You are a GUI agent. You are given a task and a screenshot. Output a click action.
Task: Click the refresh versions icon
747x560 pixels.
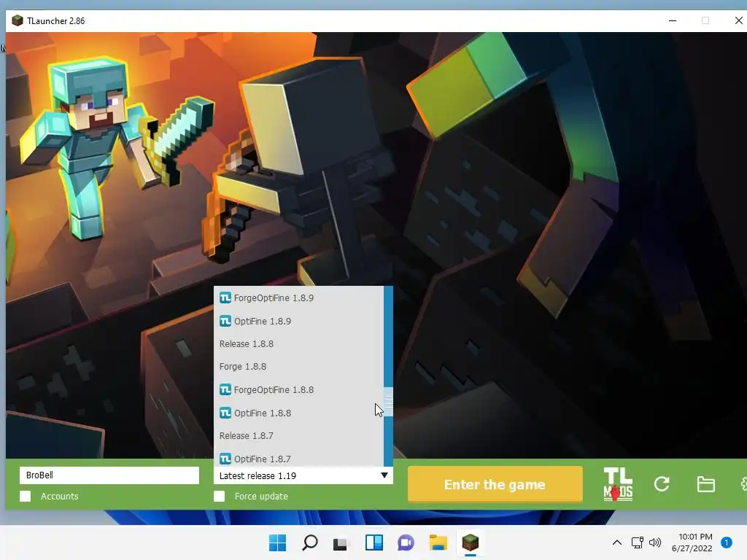tap(662, 484)
